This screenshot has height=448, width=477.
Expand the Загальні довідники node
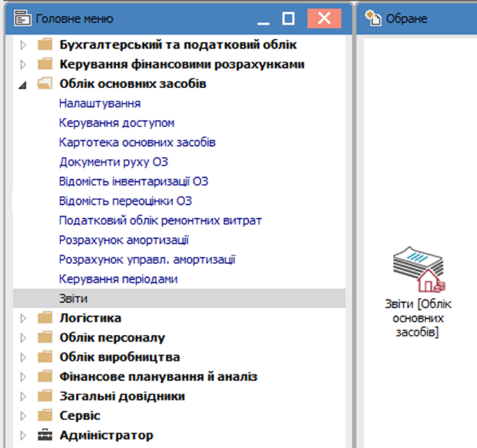(23, 396)
